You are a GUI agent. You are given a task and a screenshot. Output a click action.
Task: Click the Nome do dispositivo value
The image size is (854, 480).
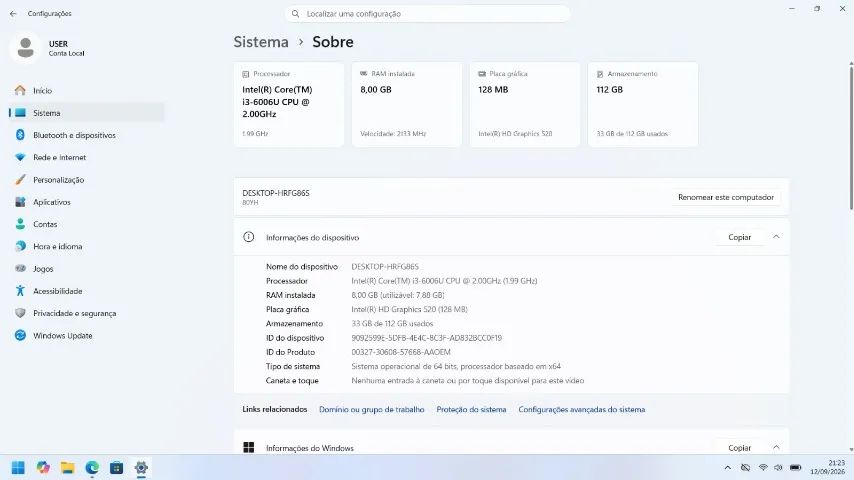pyautogui.click(x=385, y=266)
